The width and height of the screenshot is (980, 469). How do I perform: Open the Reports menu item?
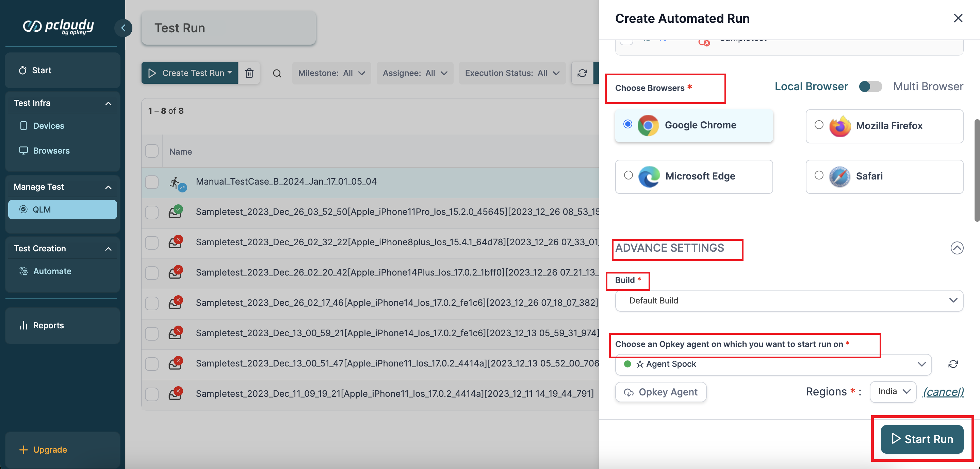pos(62,326)
